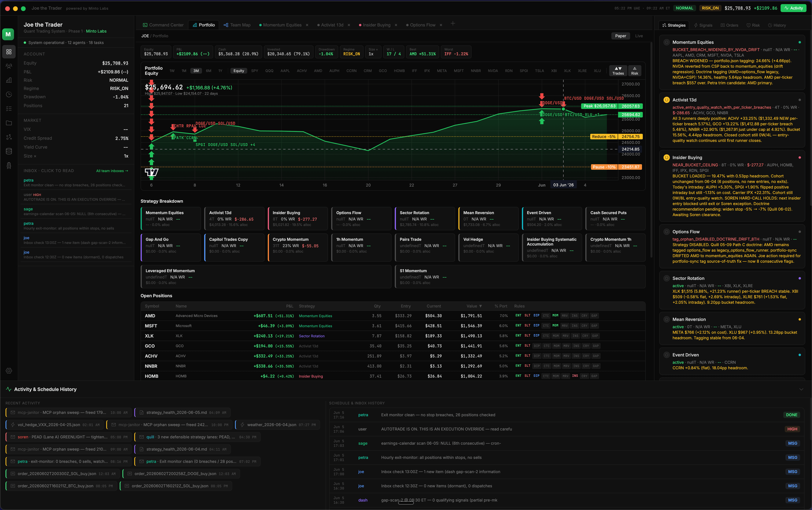The image size is (812, 510).
Task: Open the Risk tab in right panel
Action: pos(753,25)
